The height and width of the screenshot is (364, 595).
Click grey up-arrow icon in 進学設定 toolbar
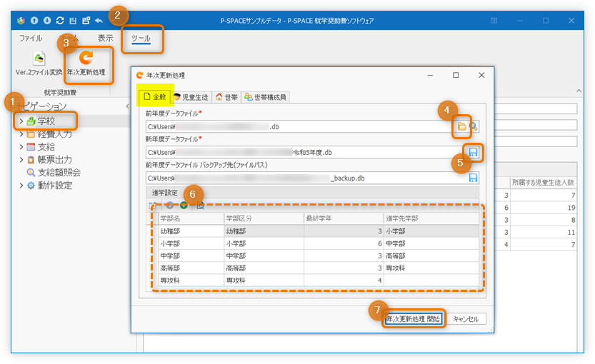(x=169, y=206)
